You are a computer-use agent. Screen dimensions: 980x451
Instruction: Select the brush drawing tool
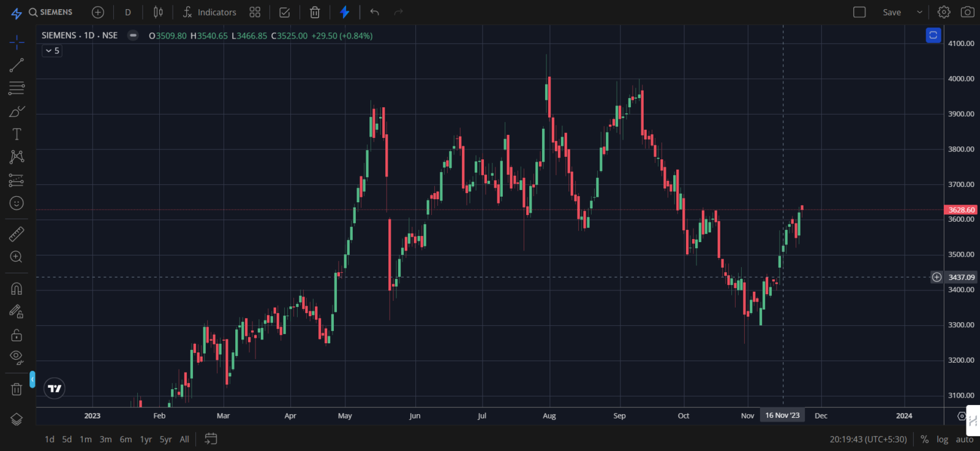[x=17, y=112]
